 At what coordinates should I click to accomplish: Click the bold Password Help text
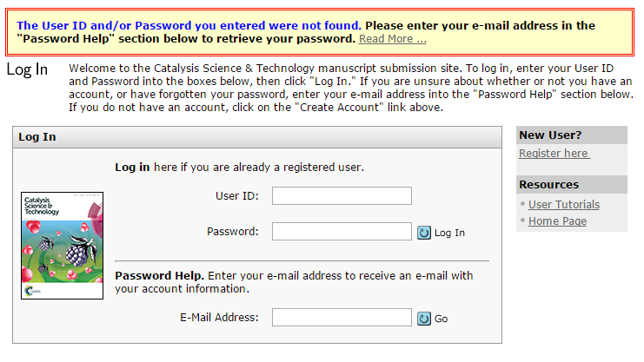pos(159,276)
